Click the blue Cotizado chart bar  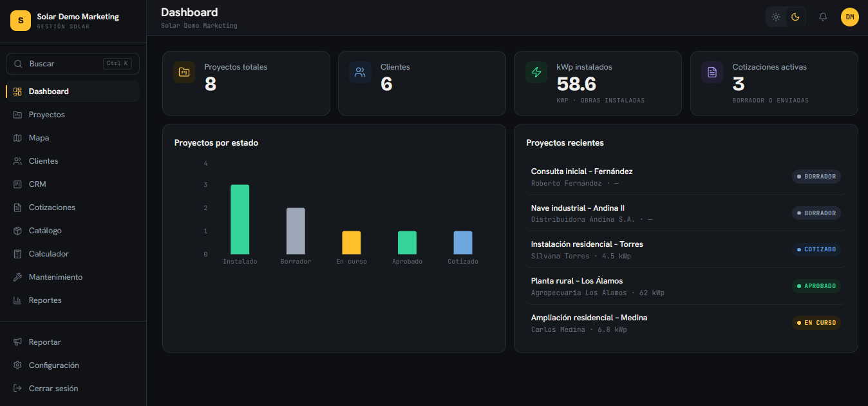coord(463,243)
